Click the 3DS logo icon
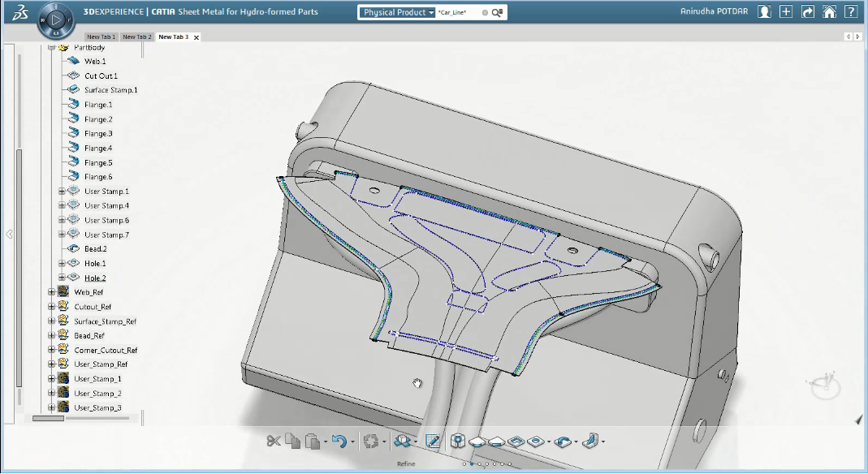This screenshot has height=474, width=868. tap(20, 11)
